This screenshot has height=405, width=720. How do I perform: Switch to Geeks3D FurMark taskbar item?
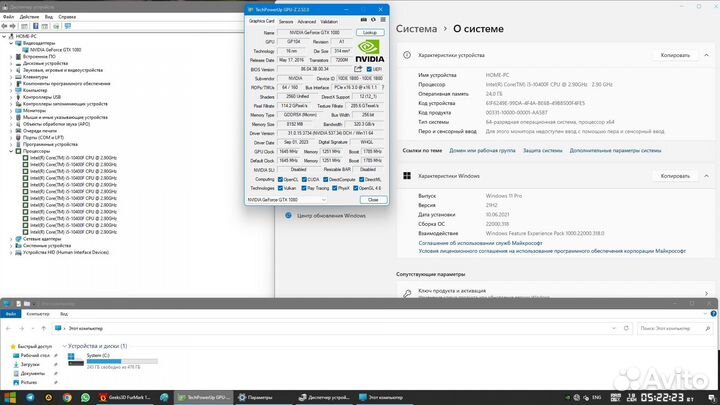125,398
